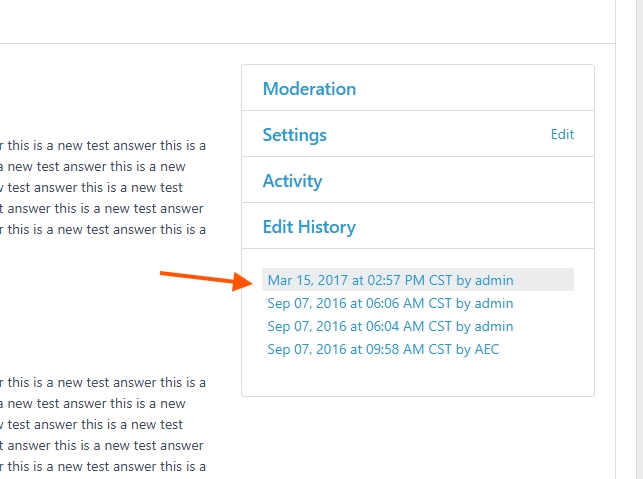Click the last line of the lower answer text

click(x=104, y=466)
